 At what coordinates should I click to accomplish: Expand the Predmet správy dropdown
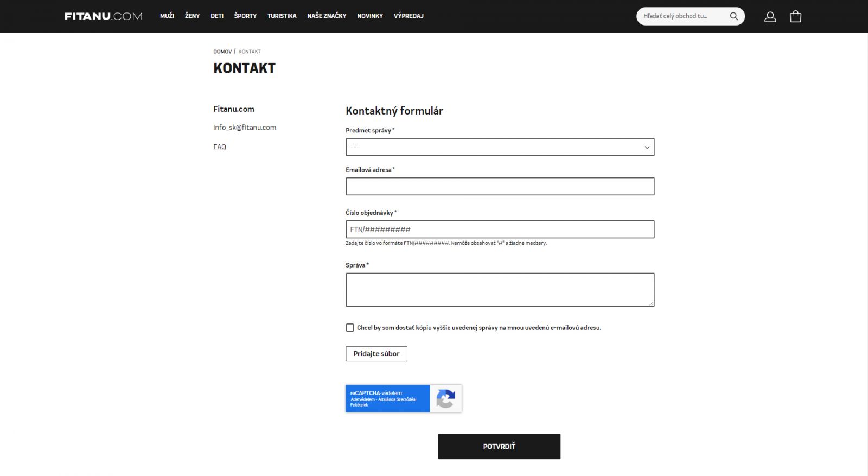(x=500, y=147)
